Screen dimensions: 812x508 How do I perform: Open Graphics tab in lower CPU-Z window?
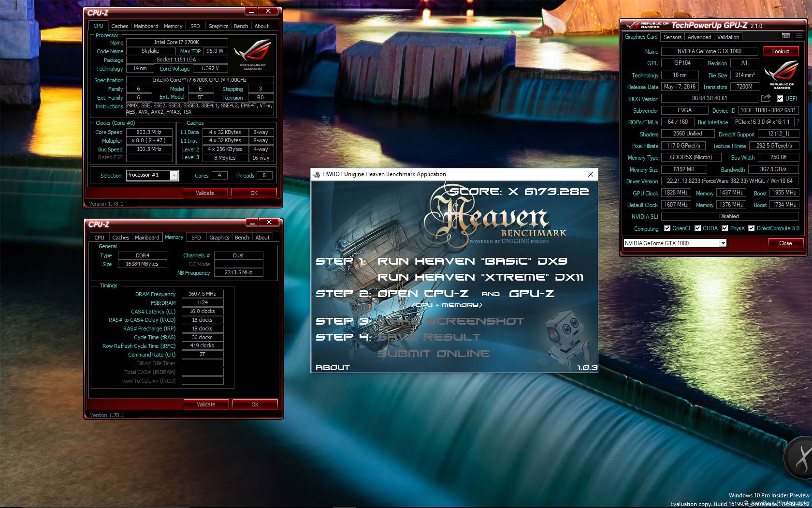click(219, 238)
